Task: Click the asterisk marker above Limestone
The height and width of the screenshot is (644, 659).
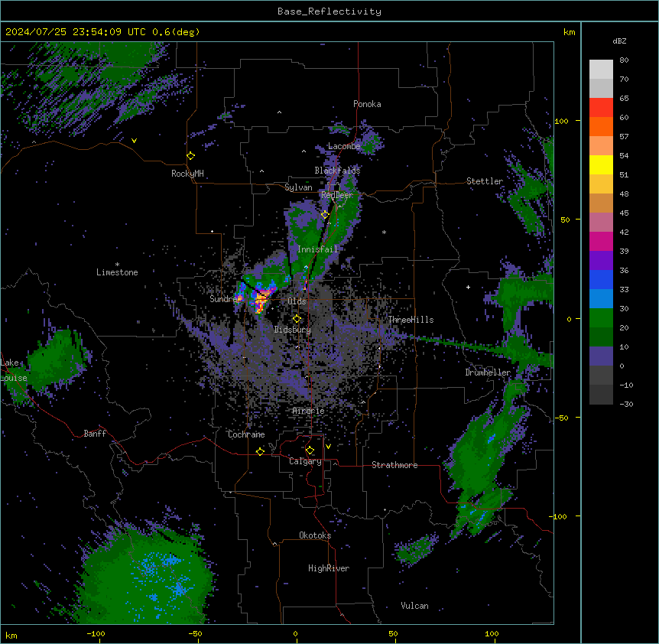Action: point(117,265)
